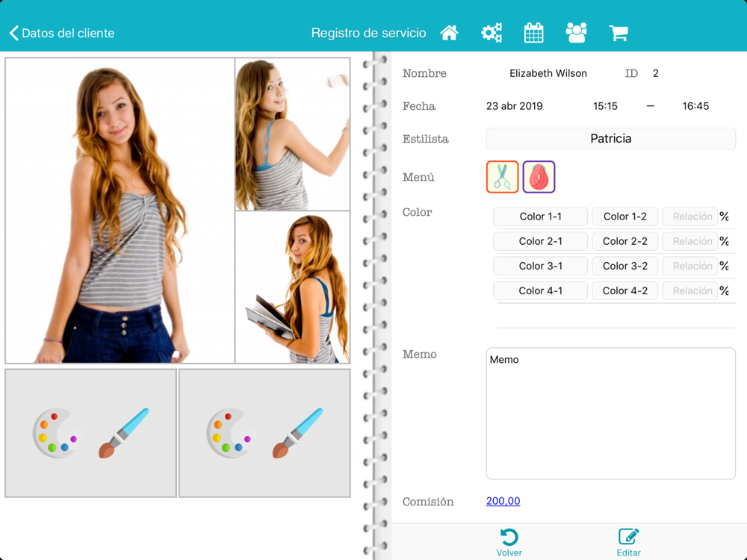Open the Comisión 200,00 link
Viewport: 747px width, 560px height.
click(503, 501)
